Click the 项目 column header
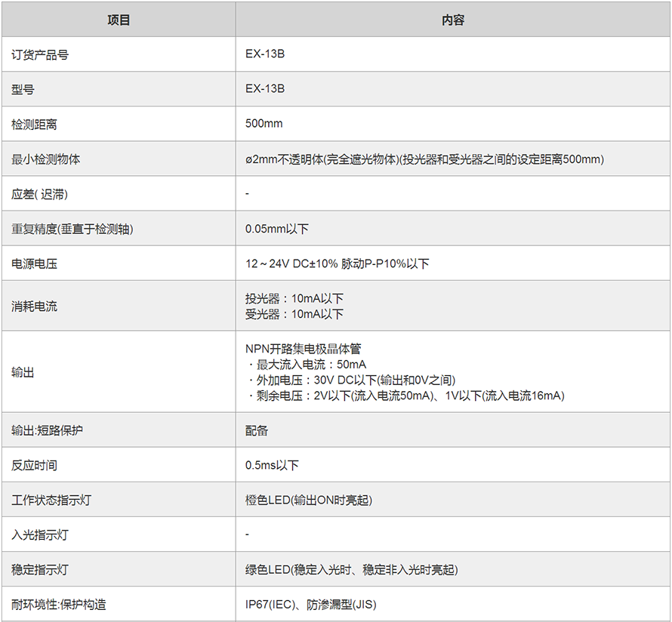672x622 pixels. (x=119, y=20)
